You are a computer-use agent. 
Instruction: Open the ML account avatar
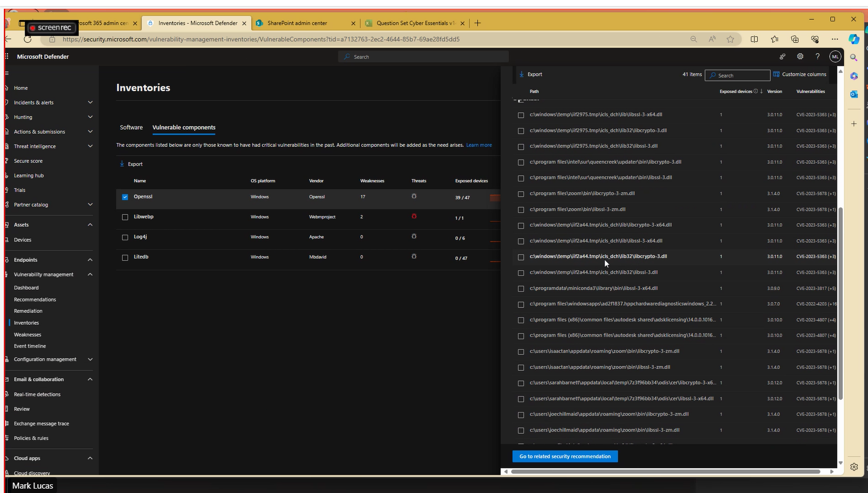click(x=835, y=56)
